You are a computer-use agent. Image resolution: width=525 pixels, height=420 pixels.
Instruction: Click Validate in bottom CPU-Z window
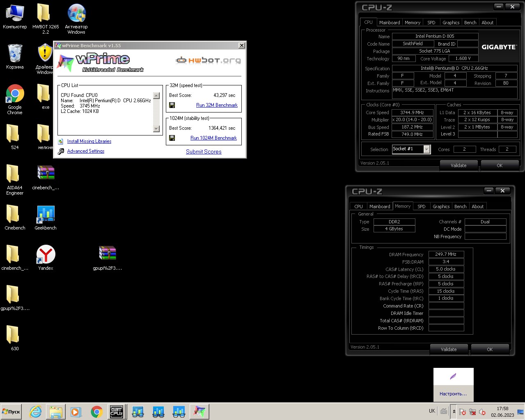(449, 349)
